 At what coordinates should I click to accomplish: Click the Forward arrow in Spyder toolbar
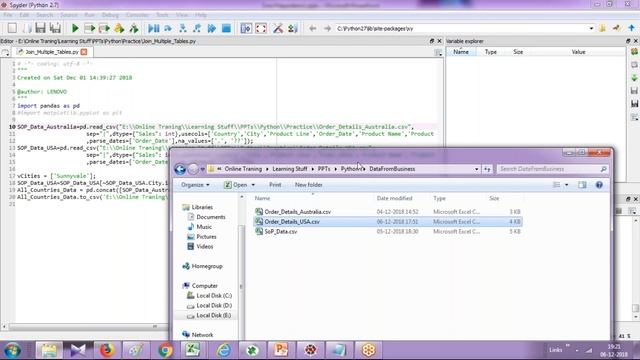tap(327, 29)
